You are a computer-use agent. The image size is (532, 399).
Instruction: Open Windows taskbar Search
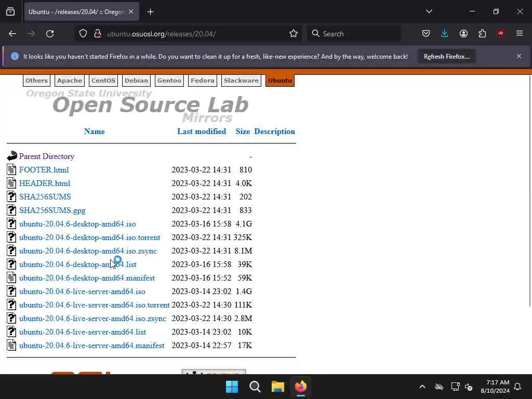[x=255, y=387]
